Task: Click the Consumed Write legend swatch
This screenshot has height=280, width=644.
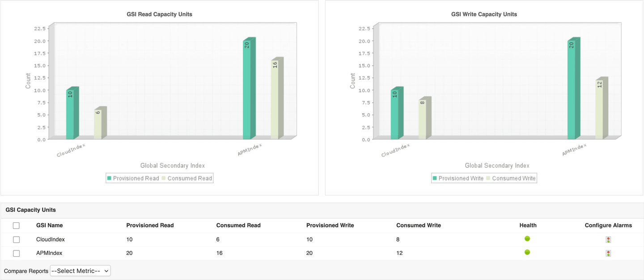Action: point(488,178)
